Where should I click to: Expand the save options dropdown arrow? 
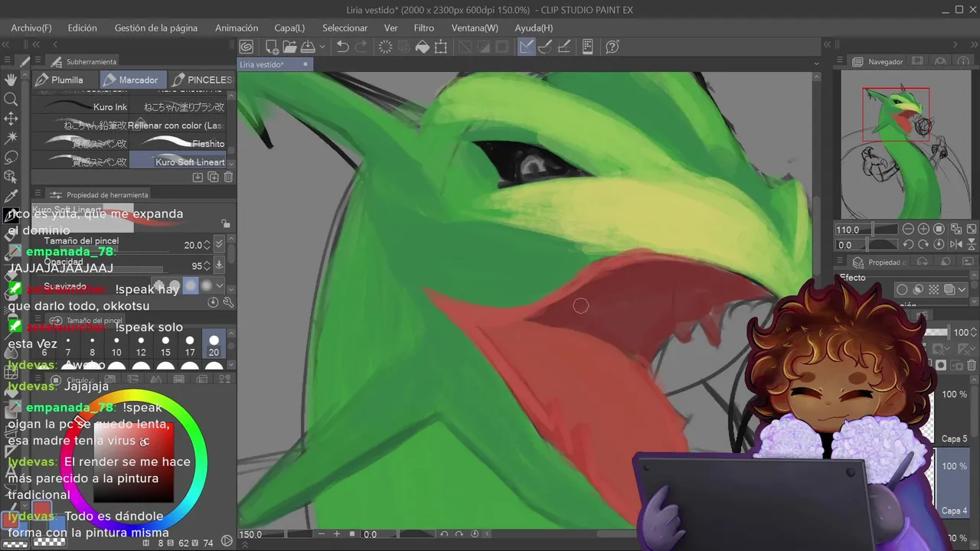coord(322,47)
